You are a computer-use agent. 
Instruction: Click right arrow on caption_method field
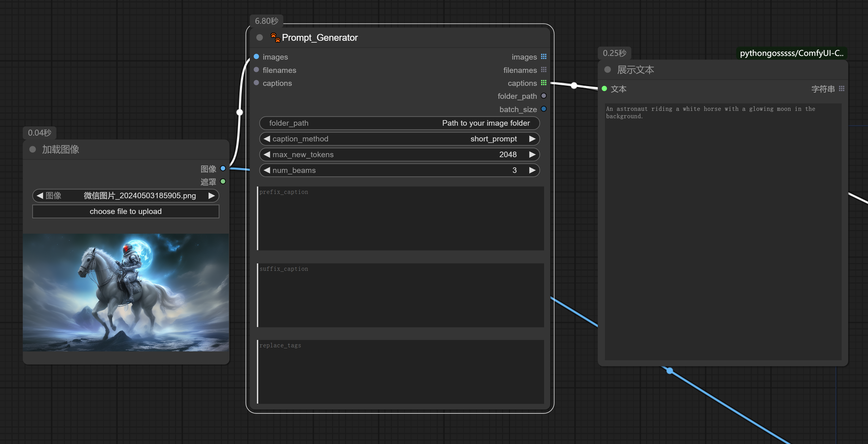[x=532, y=139]
